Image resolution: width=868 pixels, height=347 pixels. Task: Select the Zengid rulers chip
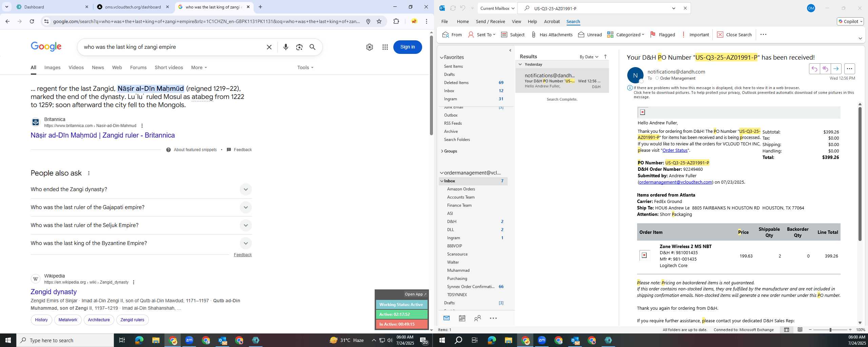point(132,320)
